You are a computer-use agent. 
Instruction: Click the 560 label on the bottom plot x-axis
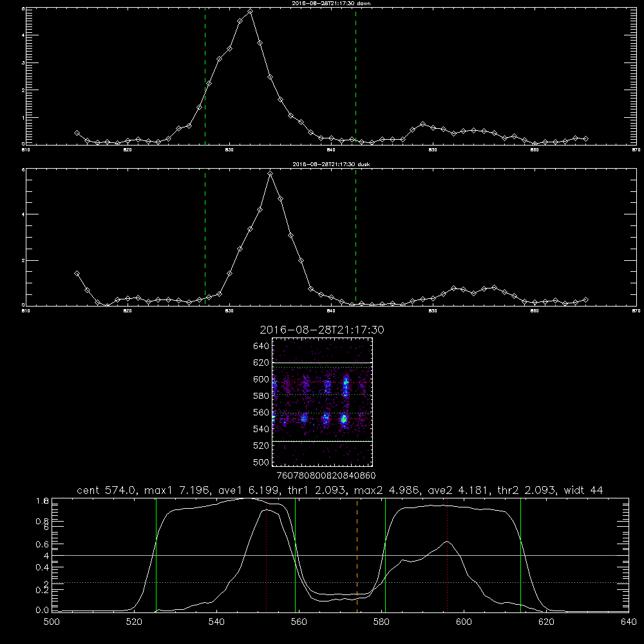tap(299, 622)
